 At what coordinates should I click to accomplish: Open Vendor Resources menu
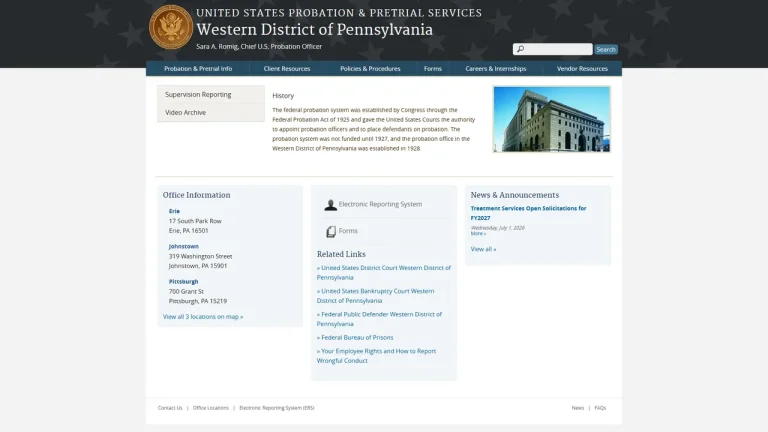click(x=582, y=69)
